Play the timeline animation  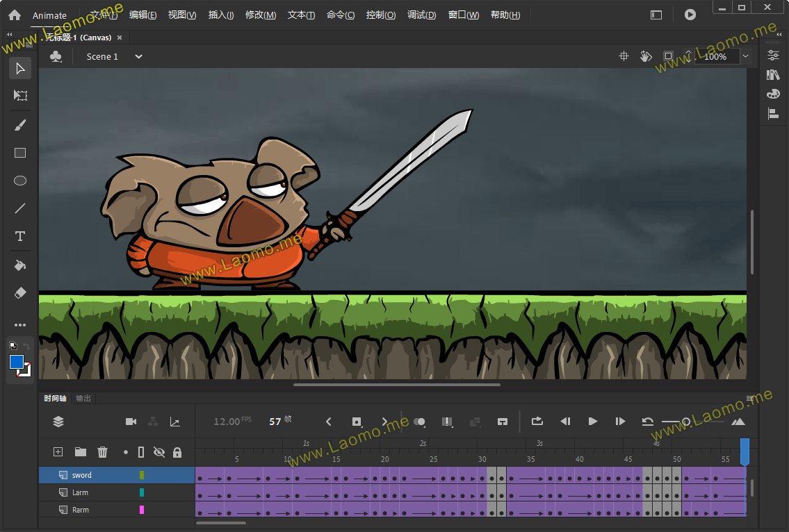[593, 422]
